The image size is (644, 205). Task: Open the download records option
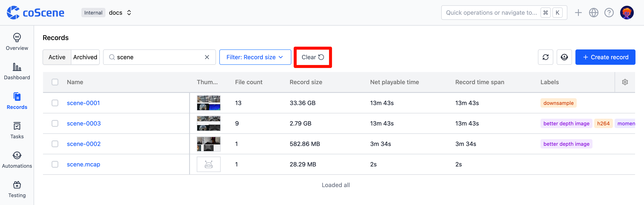[x=564, y=57]
